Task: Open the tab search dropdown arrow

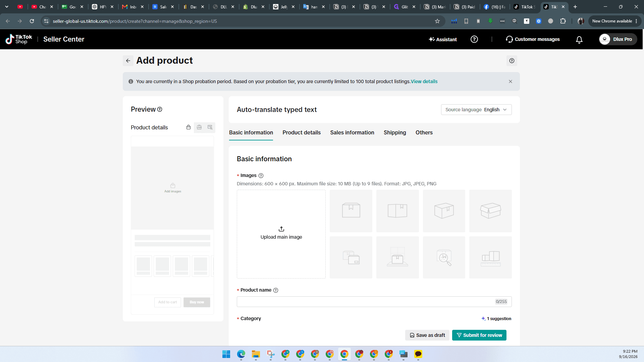Action: point(7,7)
